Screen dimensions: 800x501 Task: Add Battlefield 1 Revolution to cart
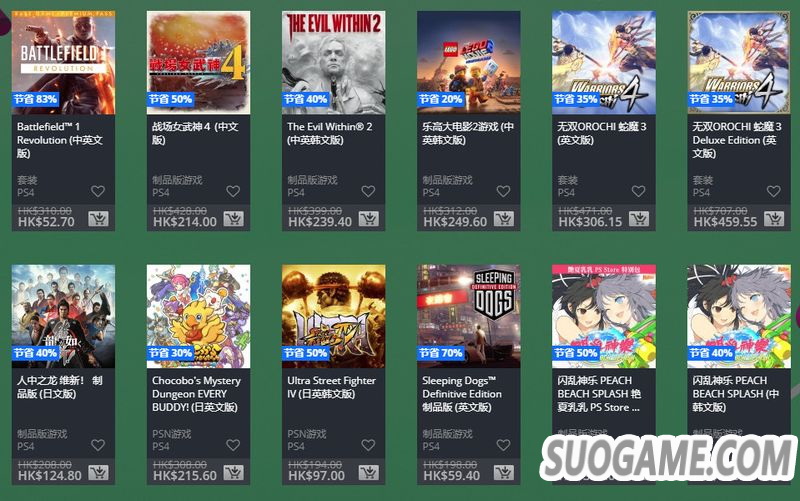(x=98, y=219)
